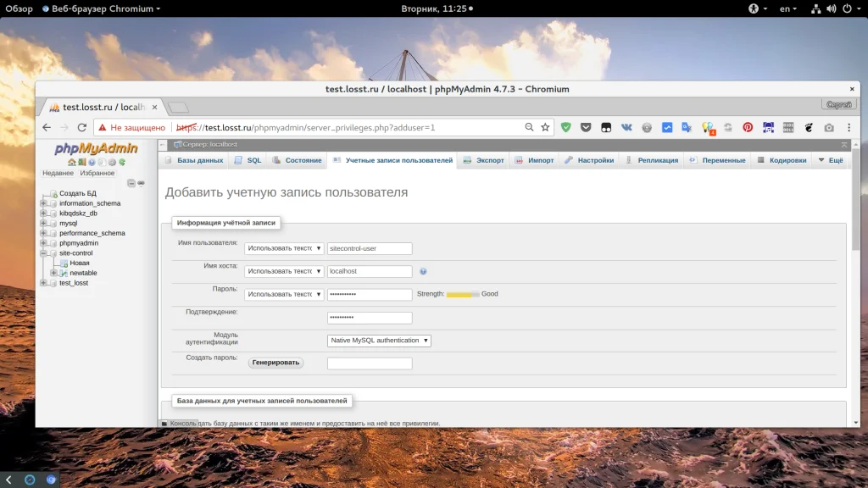Reload the page in Chromium
Image resolution: width=868 pixels, height=488 pixels.
coord(82,127)
